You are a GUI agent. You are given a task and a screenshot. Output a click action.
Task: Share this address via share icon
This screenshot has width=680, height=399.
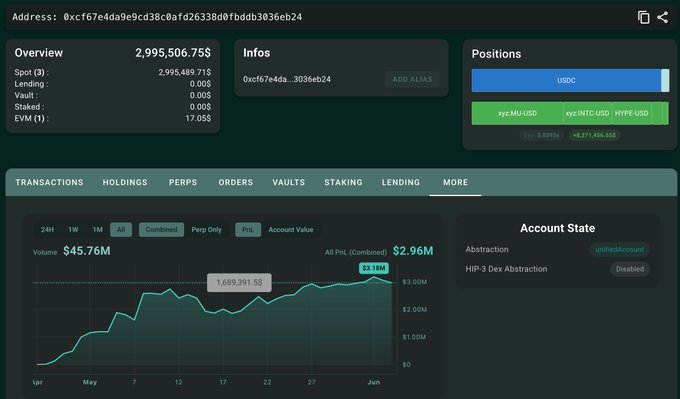pyautogui.click(x=662, y=17)
